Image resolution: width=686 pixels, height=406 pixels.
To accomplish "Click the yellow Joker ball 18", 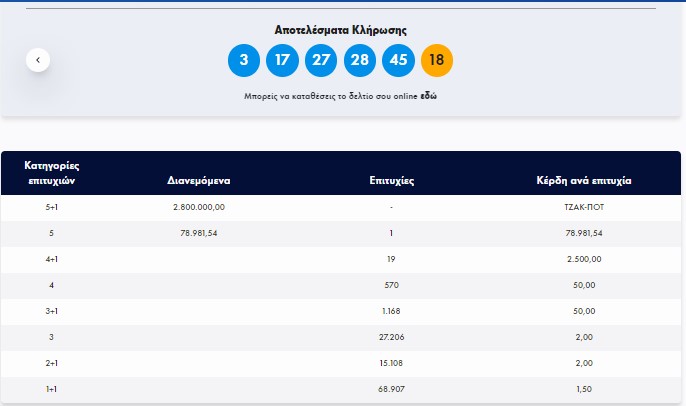I will click(437, 60).
